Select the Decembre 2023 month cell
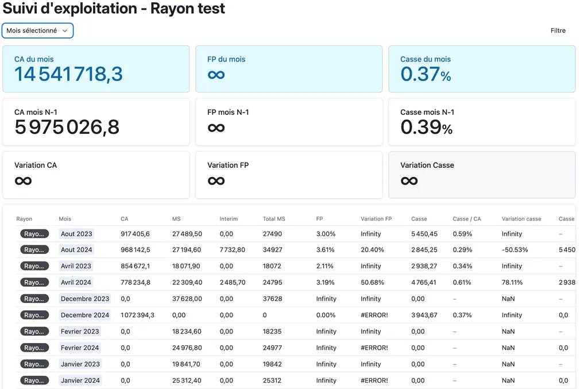 [x=85, y=299]
